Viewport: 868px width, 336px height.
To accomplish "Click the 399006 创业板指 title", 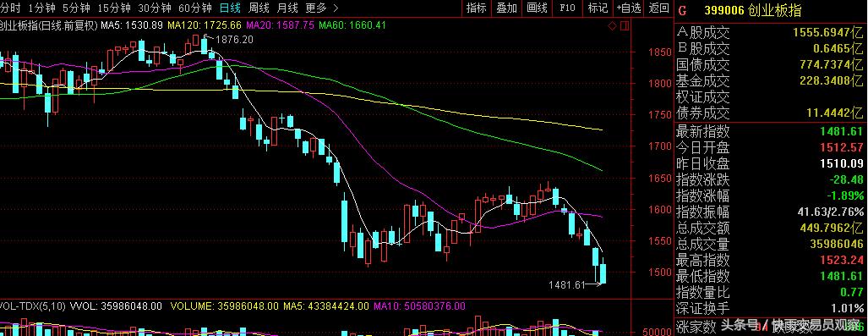I will coord(752,10).
